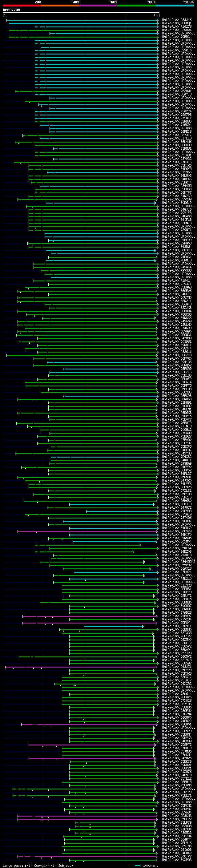Screen dimensions: 197x868
Task: Click label UniRef100_Q5G581
Action: (177, 477)
